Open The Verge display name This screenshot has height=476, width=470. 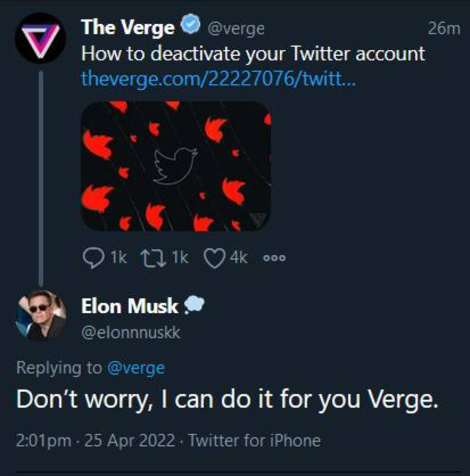(x=127, y=28)
